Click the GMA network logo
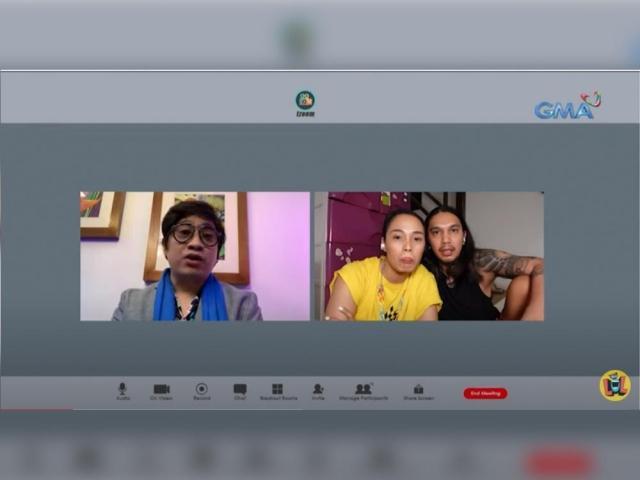Viewport: 640px width, 480px height. [x=567, y=107]
